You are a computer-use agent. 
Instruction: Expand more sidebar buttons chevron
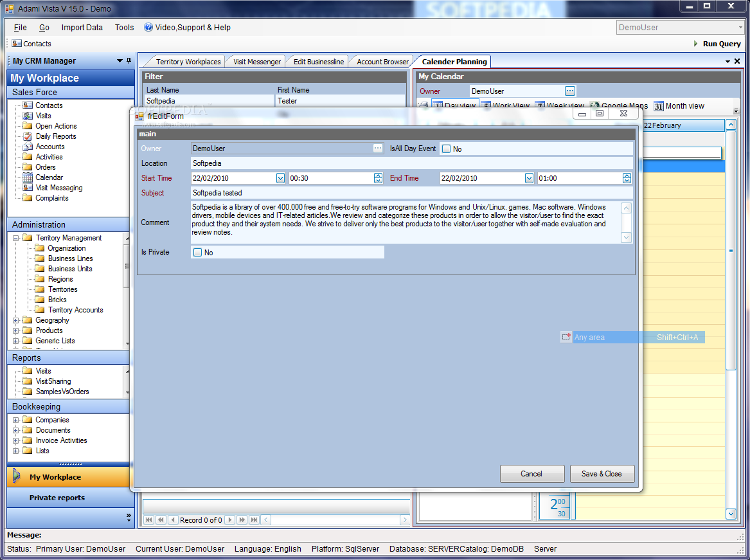coord(128,518)
